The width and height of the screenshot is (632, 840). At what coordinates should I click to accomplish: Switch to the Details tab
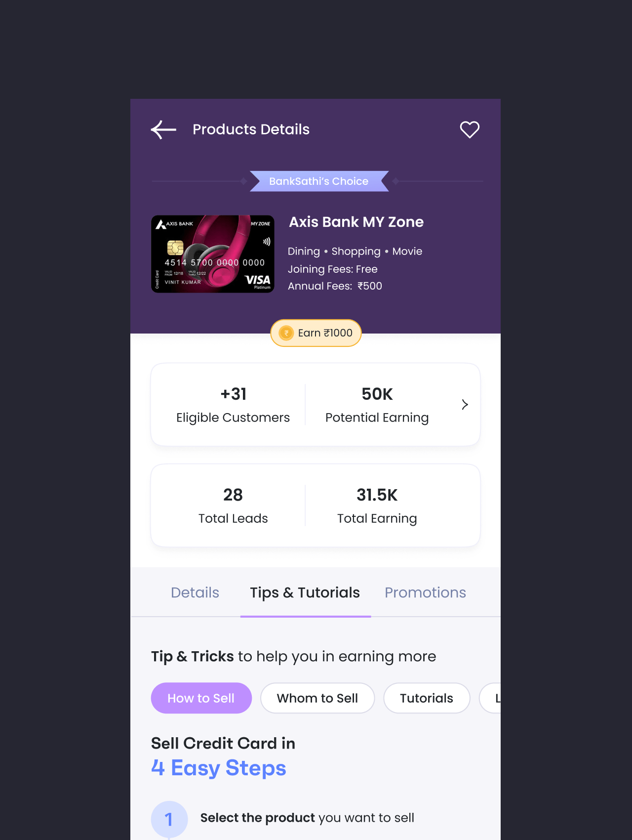point(195,592)
